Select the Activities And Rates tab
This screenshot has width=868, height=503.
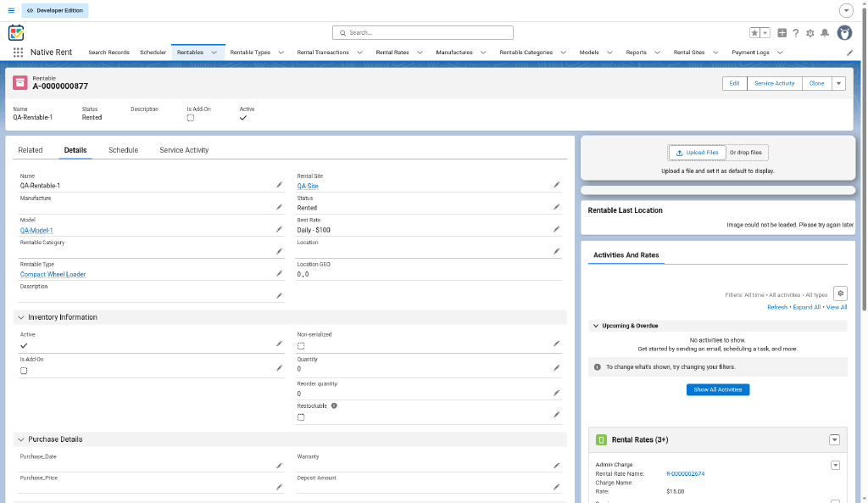(626, 255)
